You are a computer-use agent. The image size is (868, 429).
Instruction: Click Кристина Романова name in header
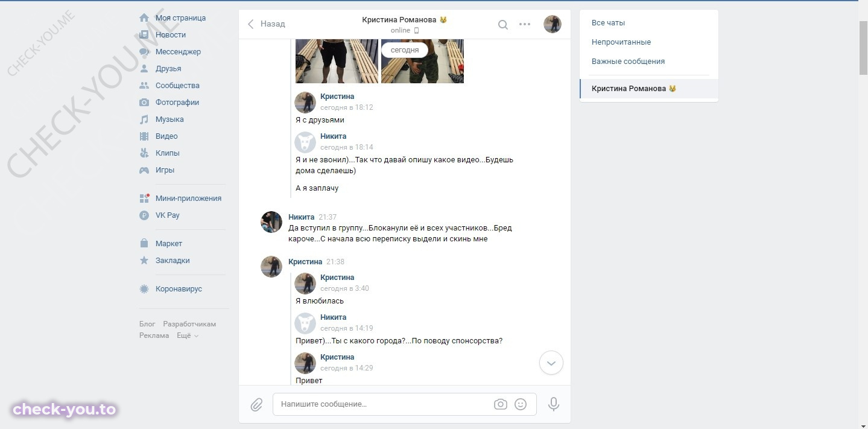399,20
